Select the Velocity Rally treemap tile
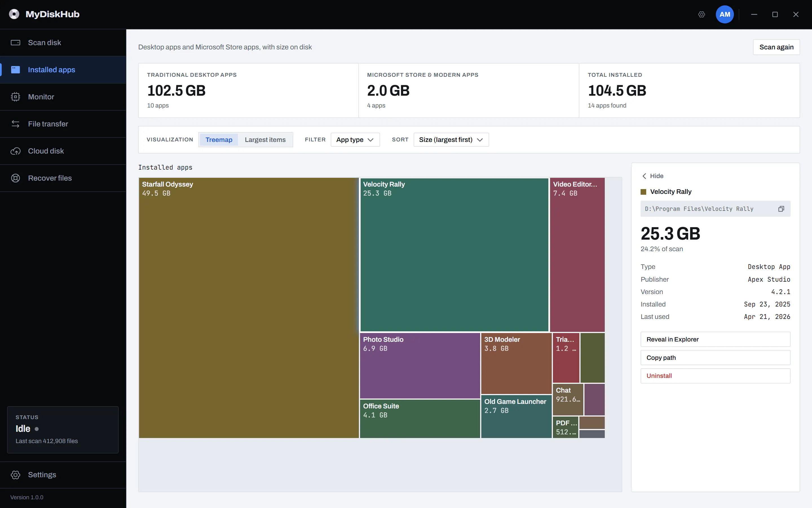 coord(454,255)
